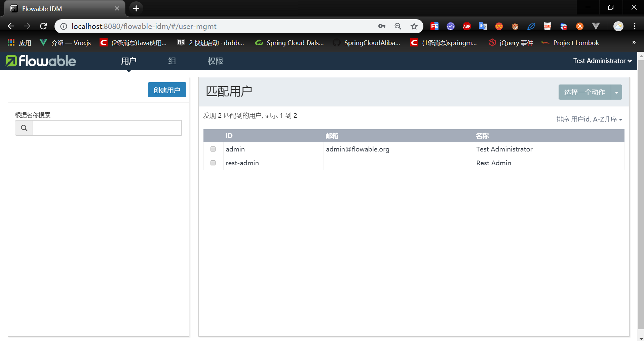The width and height of the screenshot is (644, 341).
Task: Click the 邮箱 column header
Action: [332, 136]
